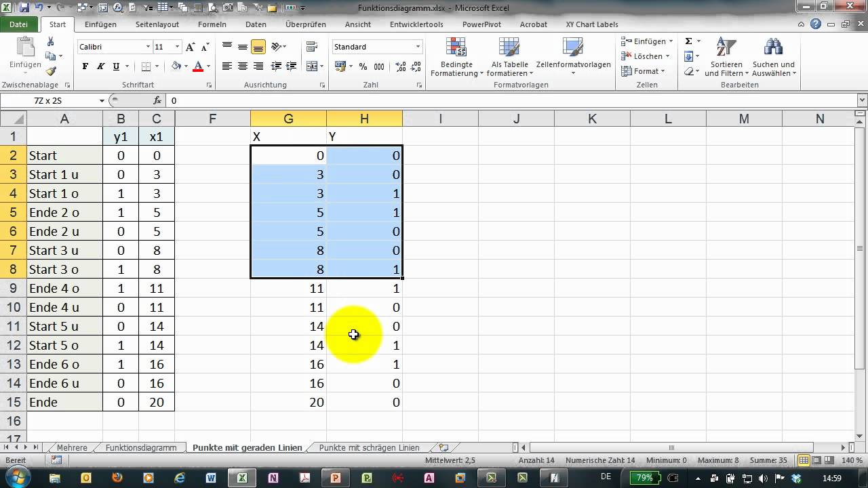Screen dimensions: 868x488
Task: Toggle middle vertical alignment
Action: [x=242, y=47]
